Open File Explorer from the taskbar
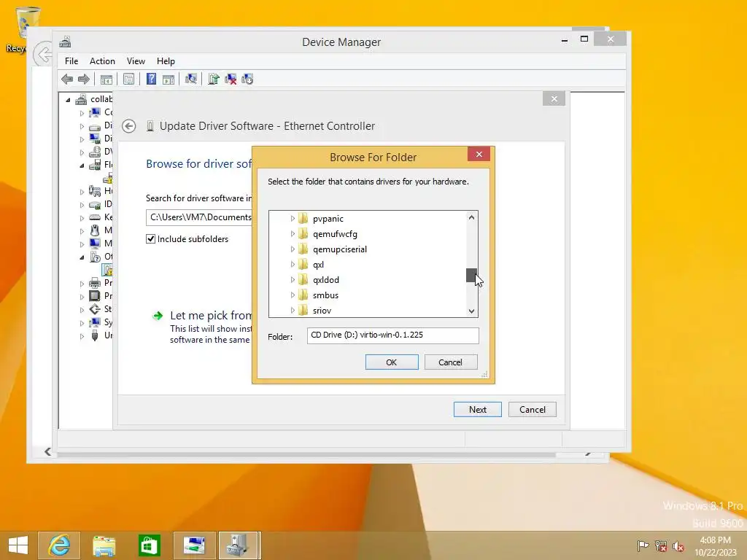Viewport: 747px width, 560px height. click(x=104, y=545)
